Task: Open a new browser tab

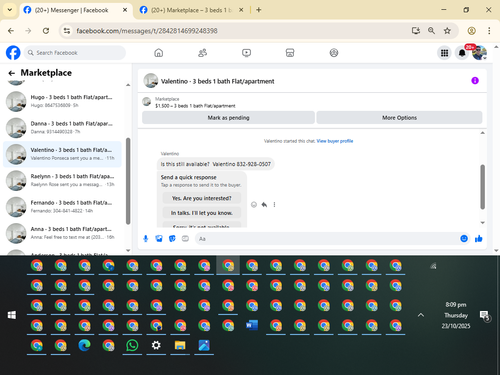Action: coord(259,10)
